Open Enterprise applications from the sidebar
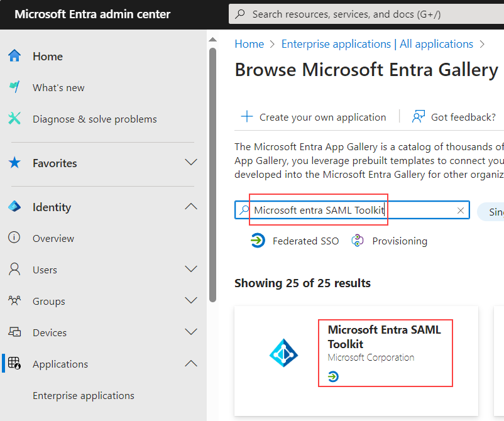 point(83,395)
